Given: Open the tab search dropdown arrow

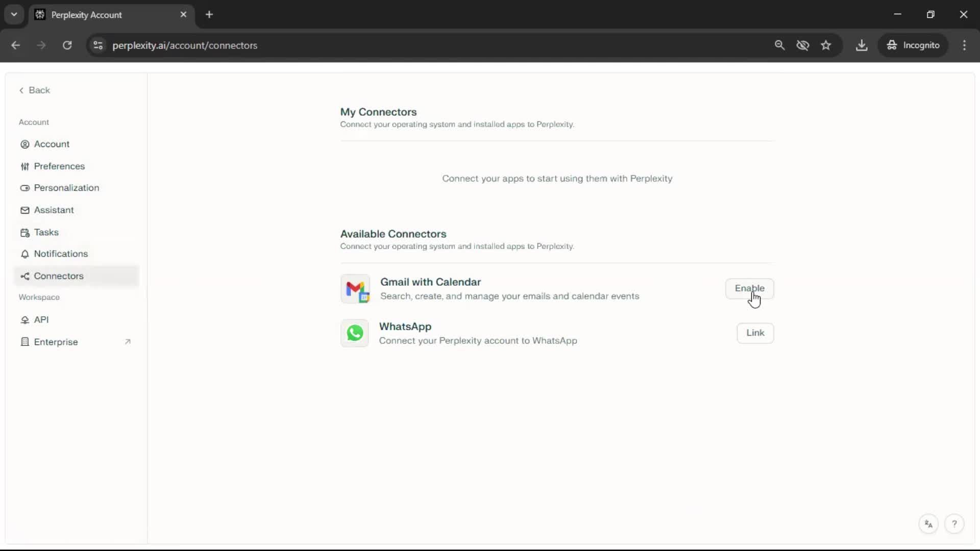Looking at the screenshot, I should tap(14, 15).
